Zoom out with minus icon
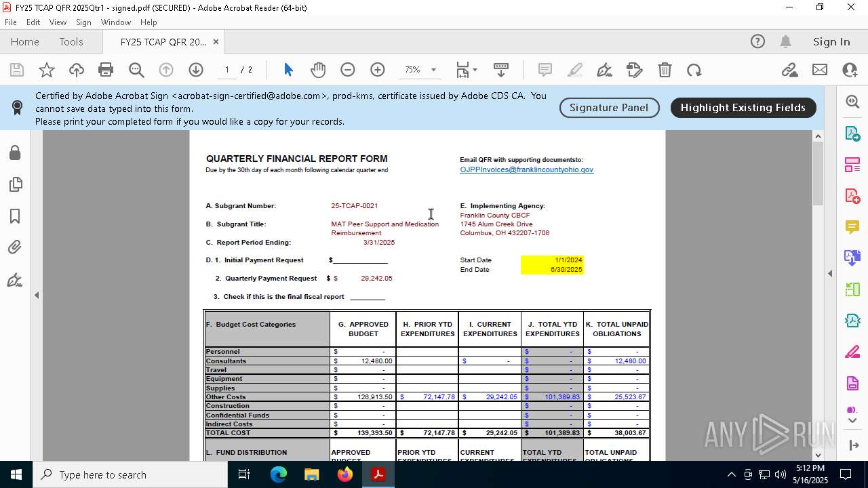 pos(348,70)
